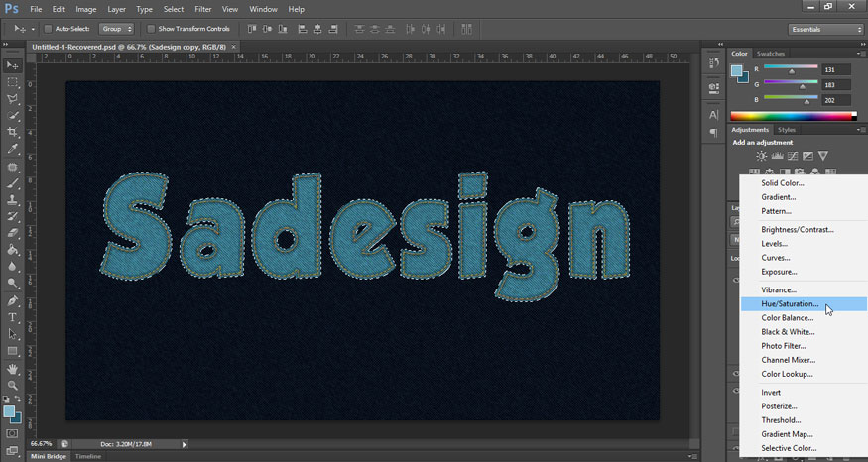Screen dimensions: 868x462
Task: Collapse the right panels with double arrows
Action: pyautogui.click(x=862, y=44)
